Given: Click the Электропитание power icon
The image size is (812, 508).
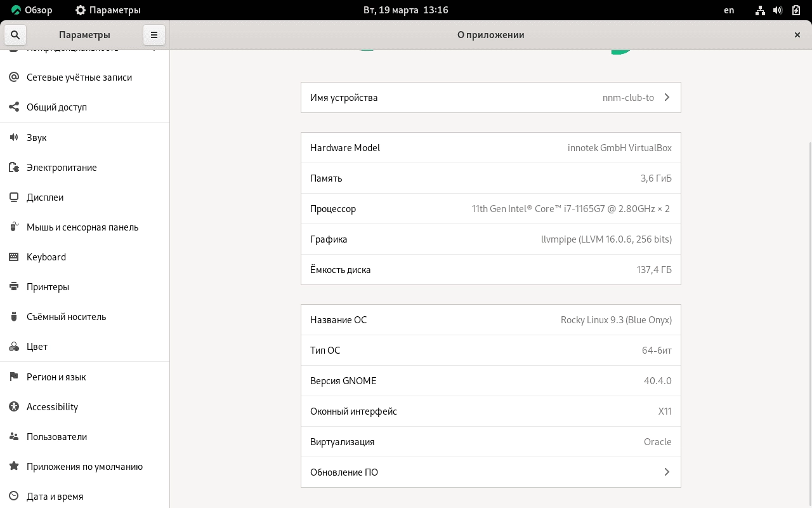Looking at the screenshot, I should (14, 167).
